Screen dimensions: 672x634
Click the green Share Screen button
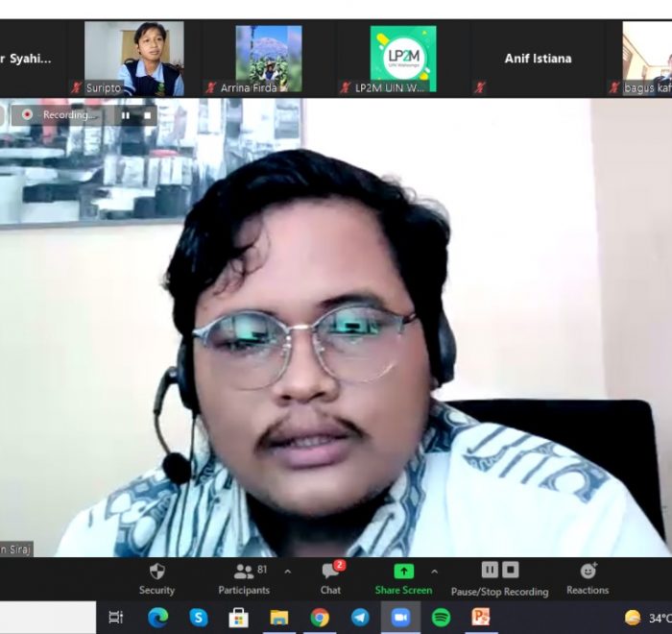tap(403, 578)
